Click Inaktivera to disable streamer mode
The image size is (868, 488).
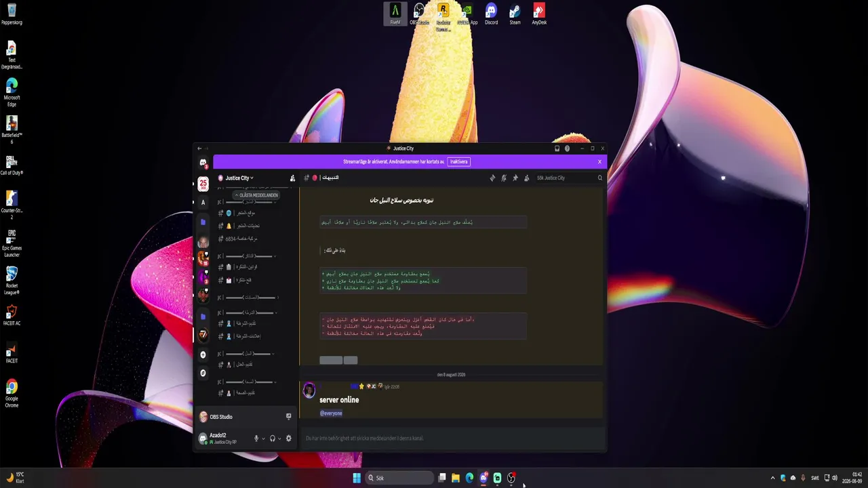tap(459, 162)
